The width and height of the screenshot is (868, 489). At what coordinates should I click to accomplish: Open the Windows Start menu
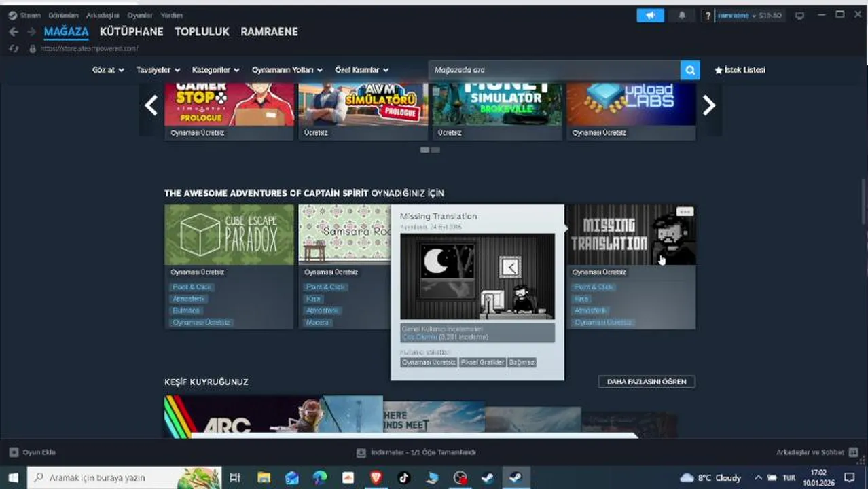point(13,477)
